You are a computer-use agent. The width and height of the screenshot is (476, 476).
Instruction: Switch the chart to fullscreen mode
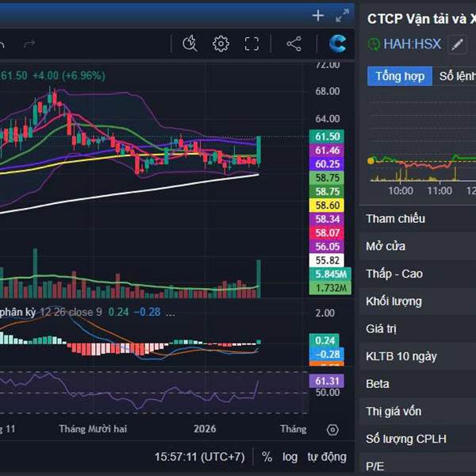coord(251,44)
